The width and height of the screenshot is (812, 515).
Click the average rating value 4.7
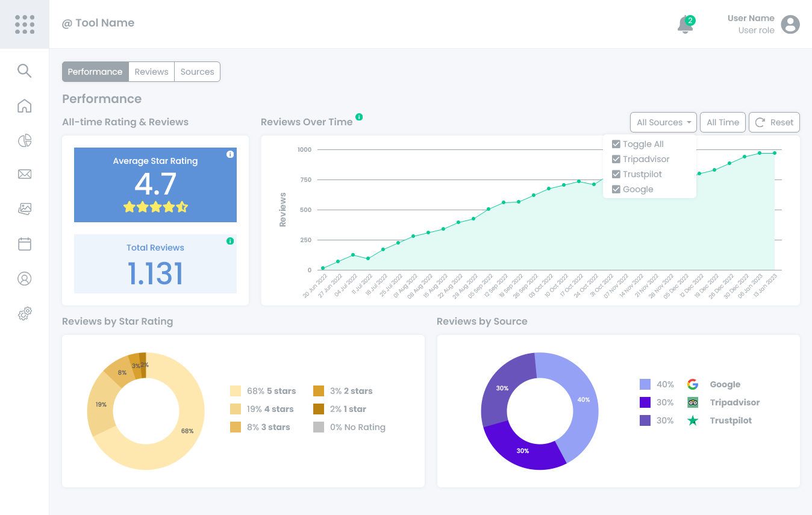click(x=155, y=184)
